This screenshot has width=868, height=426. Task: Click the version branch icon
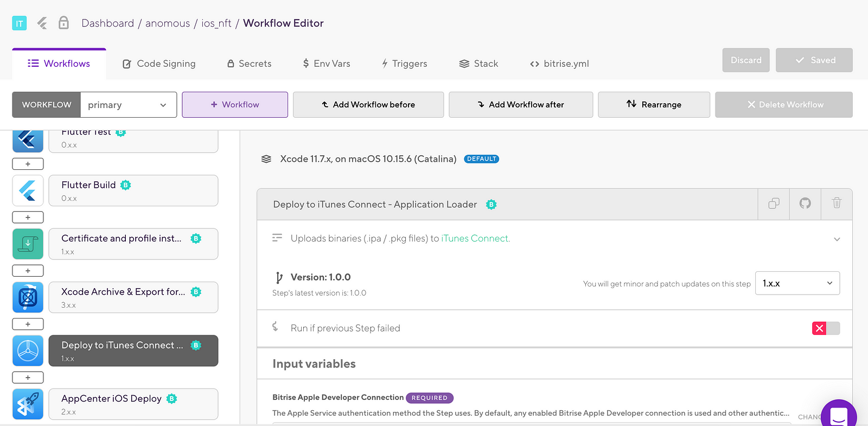(x=279, y=278)
